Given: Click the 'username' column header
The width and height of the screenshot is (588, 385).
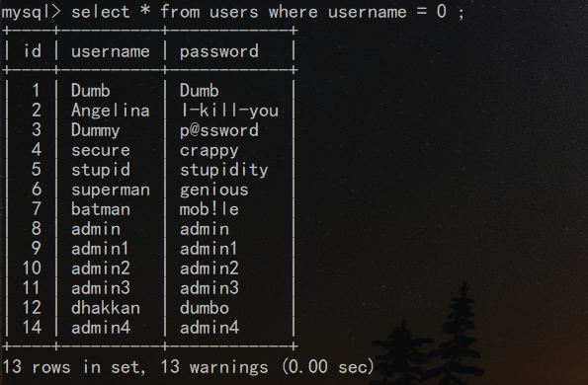Looking at the screenshot, I should pos(111,51).
